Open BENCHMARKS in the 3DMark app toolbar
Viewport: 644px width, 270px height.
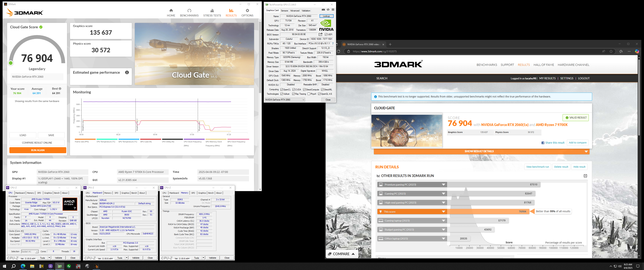point(189,13)
